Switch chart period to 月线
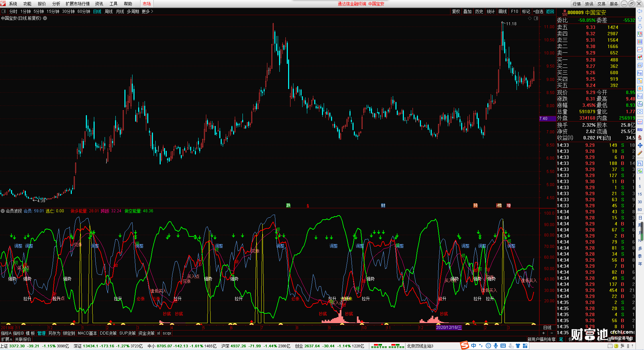 (x=120, y=11)
